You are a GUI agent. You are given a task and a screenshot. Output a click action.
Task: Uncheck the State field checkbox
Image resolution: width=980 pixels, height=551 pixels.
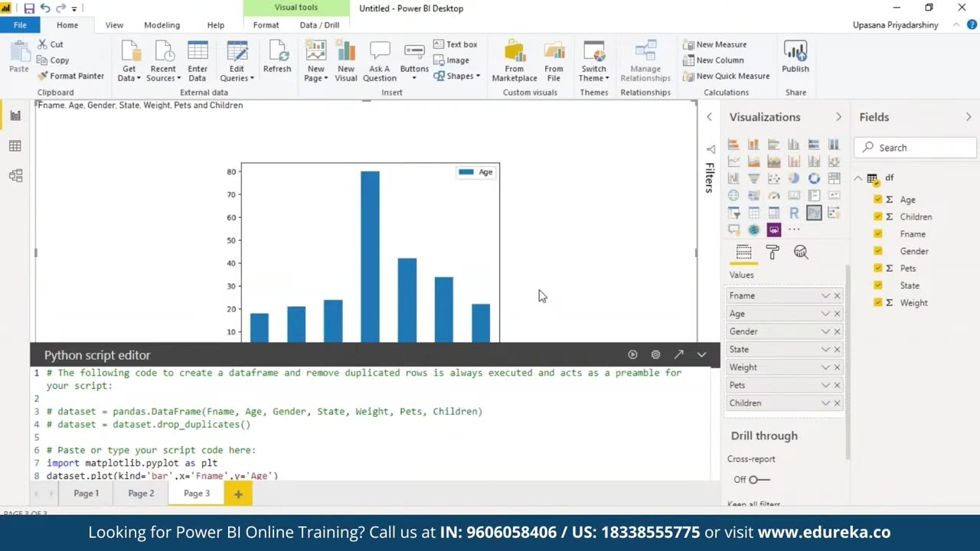[878, 285]
